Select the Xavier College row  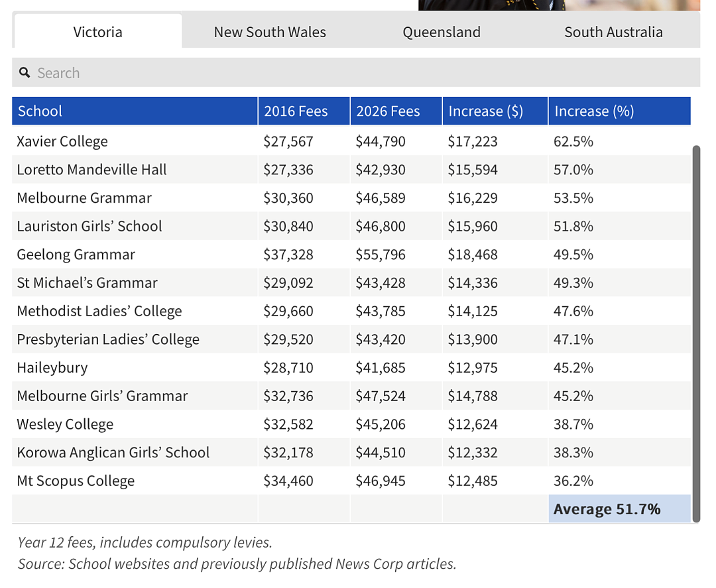pos(351,141)
